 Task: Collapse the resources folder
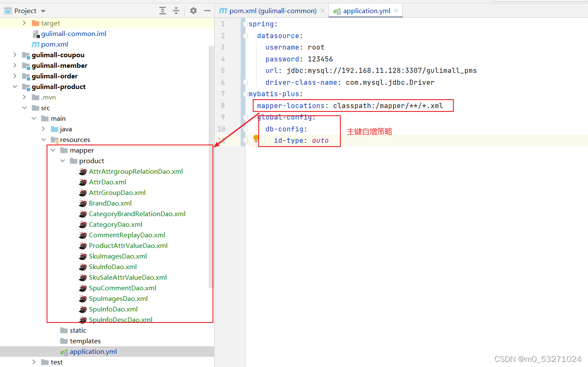click(43, 139)
